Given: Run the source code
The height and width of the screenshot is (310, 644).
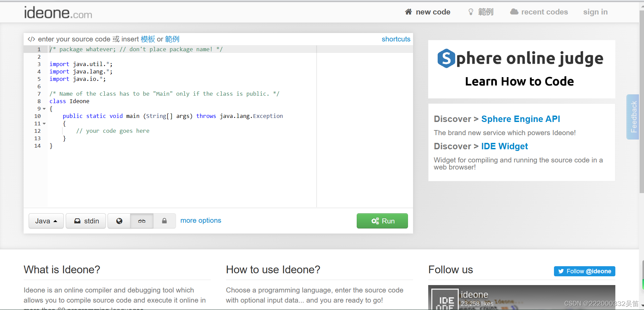Looking at the screenshot, I should (382, 221).
